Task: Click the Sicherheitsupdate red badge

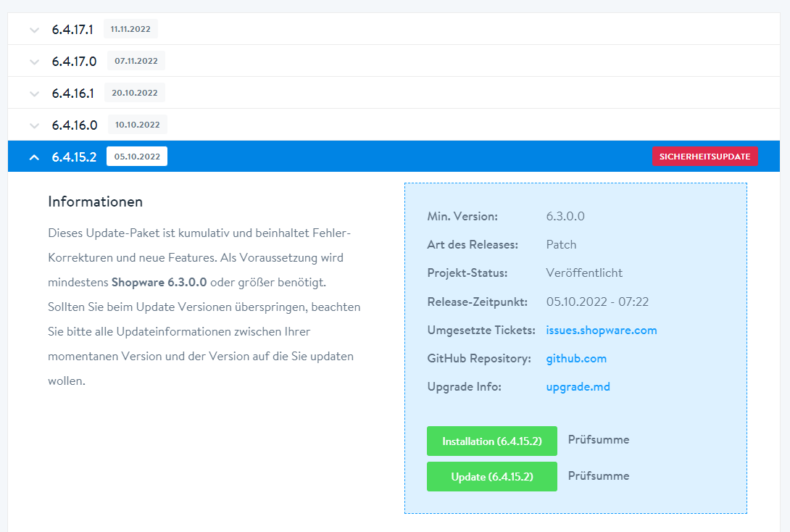Action: (704, 157)
